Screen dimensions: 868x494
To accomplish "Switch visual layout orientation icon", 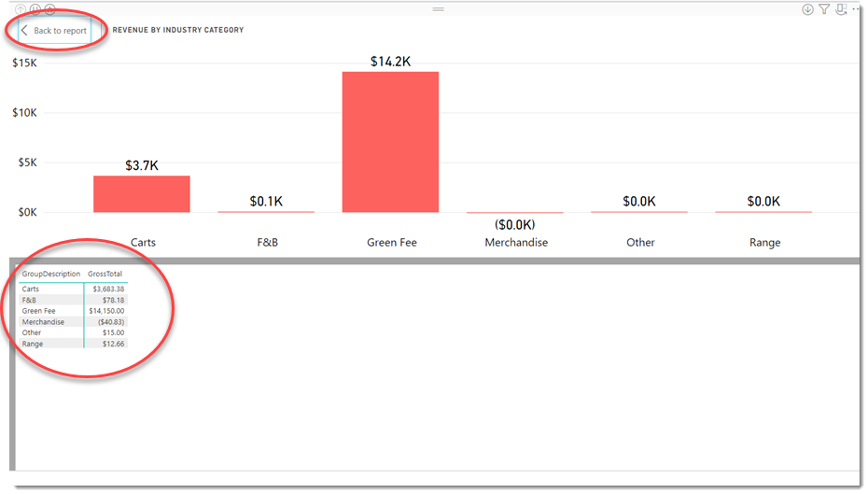I will (841, 8).
